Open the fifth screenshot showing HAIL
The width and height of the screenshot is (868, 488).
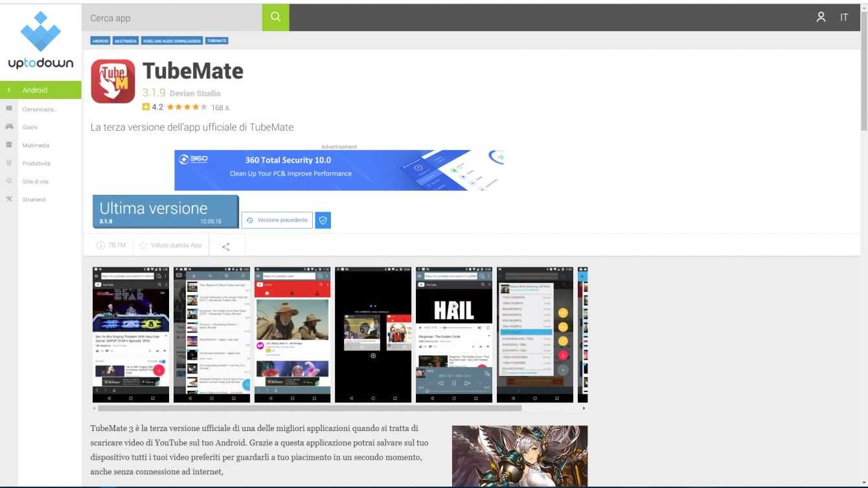point(454,334)
